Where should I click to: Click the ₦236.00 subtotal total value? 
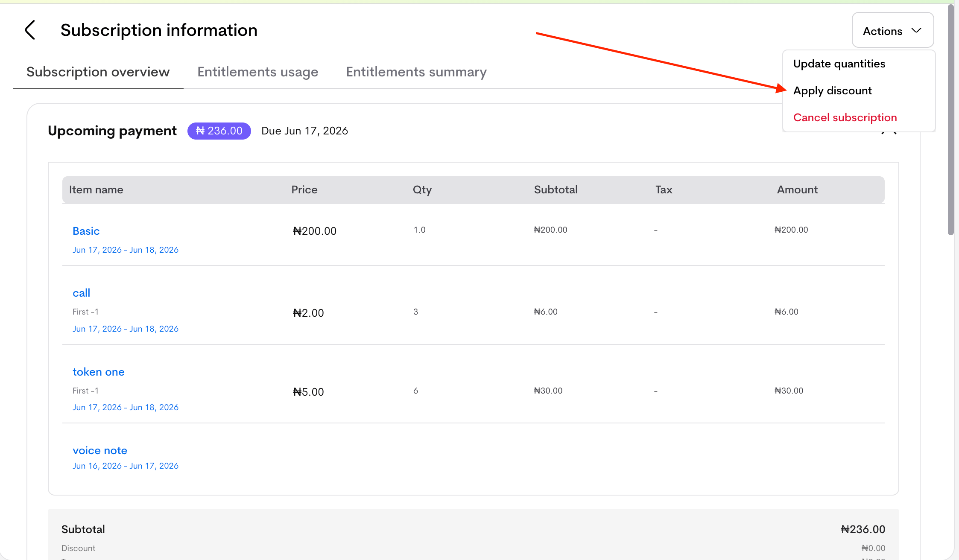point(863,529)
